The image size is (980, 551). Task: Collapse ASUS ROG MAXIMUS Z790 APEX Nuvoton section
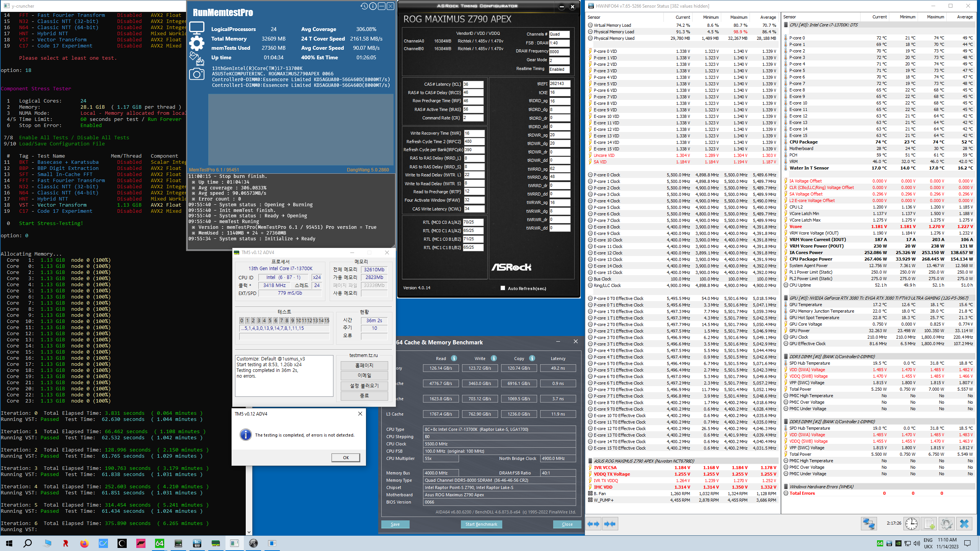(590, 461)
